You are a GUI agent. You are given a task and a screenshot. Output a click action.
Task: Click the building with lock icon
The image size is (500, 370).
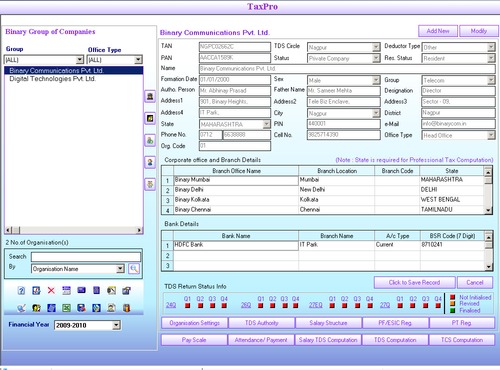point(126,291)
